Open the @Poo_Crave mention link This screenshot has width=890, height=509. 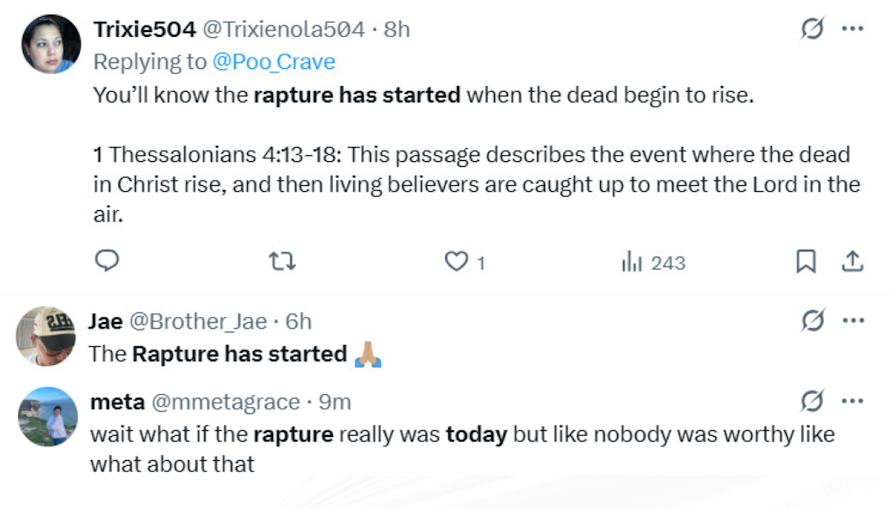pyautogui.click(x=273, y=62)
